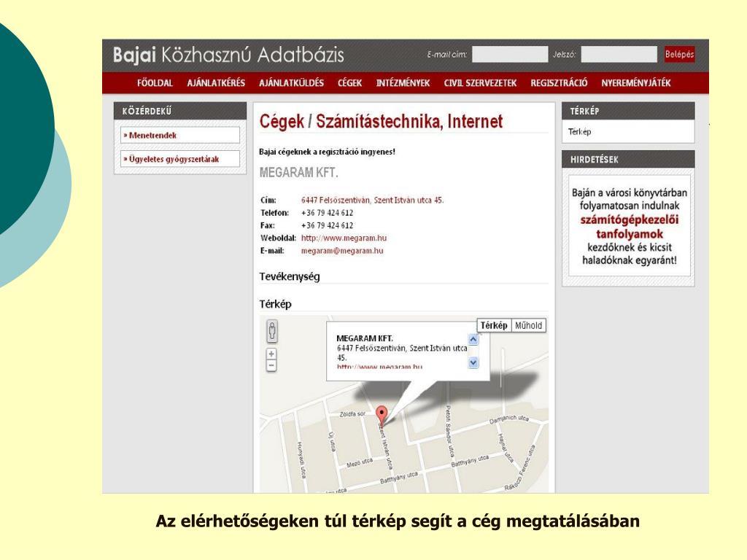Click the Tevékenység section heading

(x=290, y=276)
